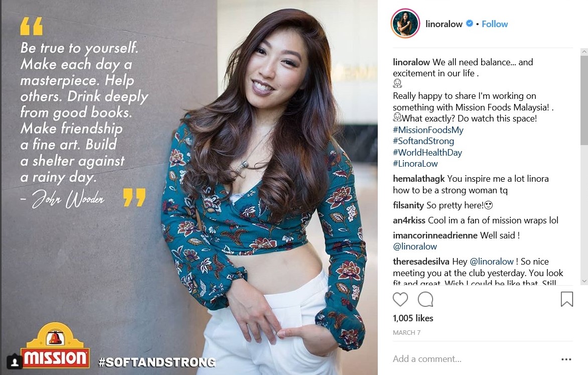Open the three-dot more options menu
The width and height of the screenshot is (588, 375).
(566, 359)
